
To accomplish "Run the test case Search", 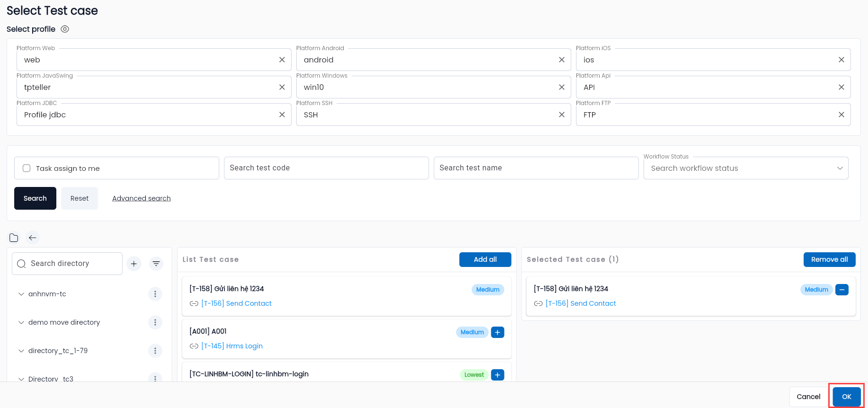I will click(x=35, y=198).
